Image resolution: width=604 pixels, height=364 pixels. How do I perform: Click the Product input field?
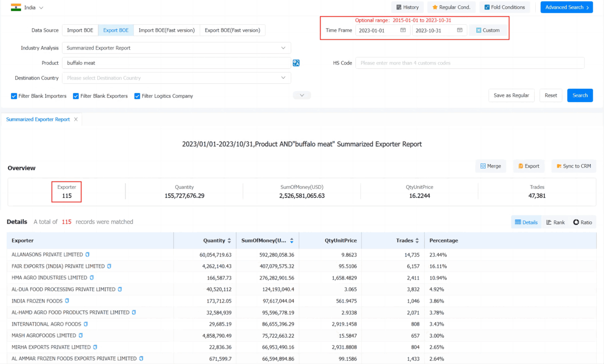point(177,63)
